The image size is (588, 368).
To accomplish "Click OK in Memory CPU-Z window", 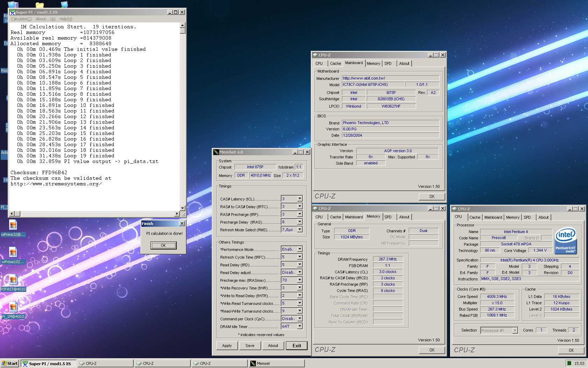I will coord(432,350).
